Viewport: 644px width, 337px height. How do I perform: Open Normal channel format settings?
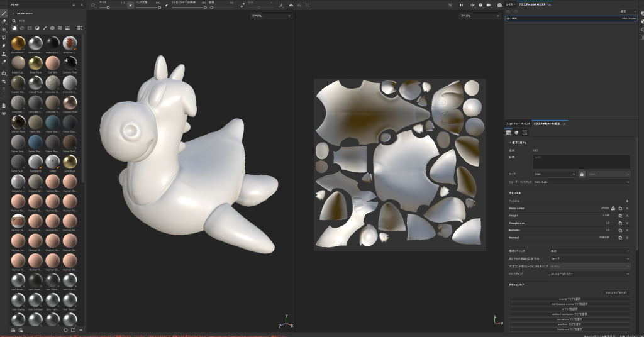tap(620, 238)
